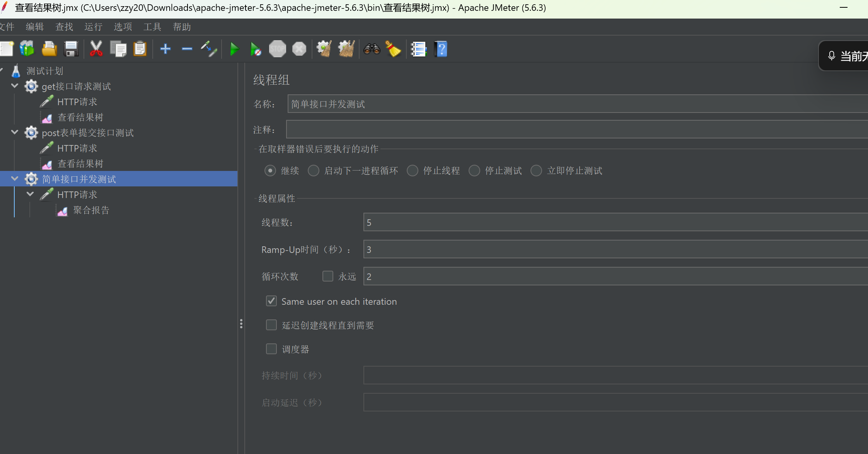This screenshot has width=868, height=454.
Task: Collapse the 简单接口并发测试 node
Action: [14, 179]
